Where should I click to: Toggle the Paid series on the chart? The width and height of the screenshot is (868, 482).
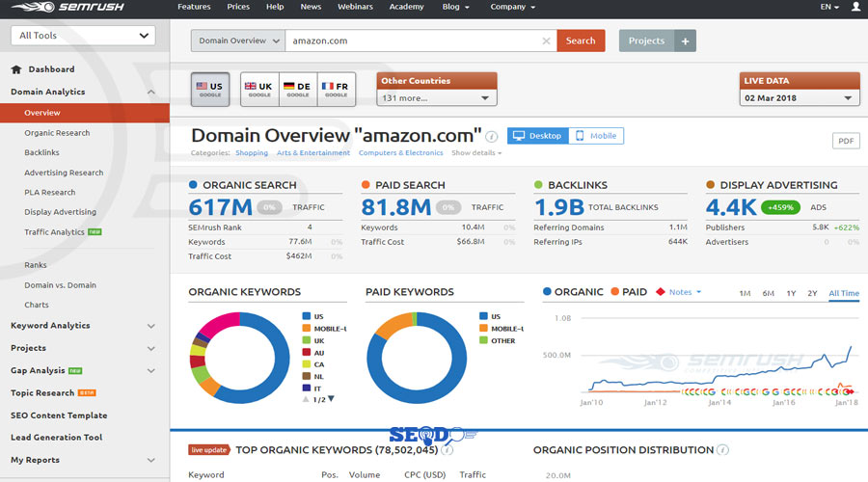point(629,292)
